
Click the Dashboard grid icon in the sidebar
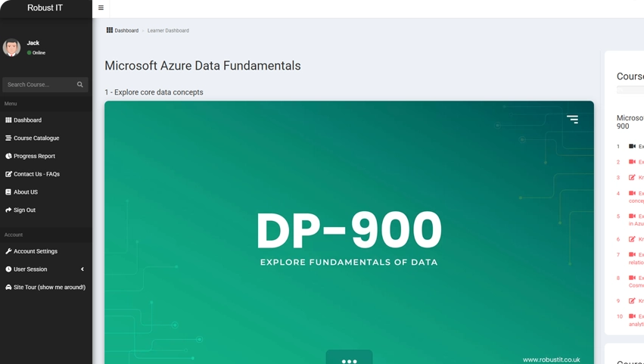pyautogui.click(x=8, y=120)
